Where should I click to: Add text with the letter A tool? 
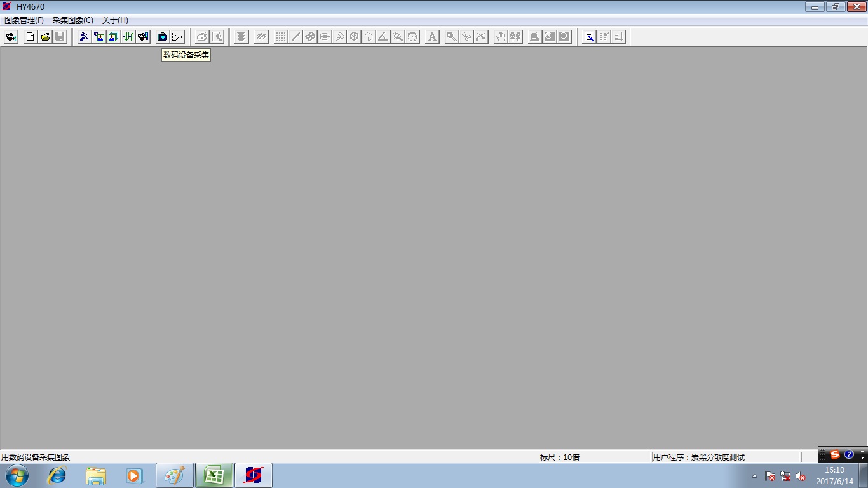[432, 37]
